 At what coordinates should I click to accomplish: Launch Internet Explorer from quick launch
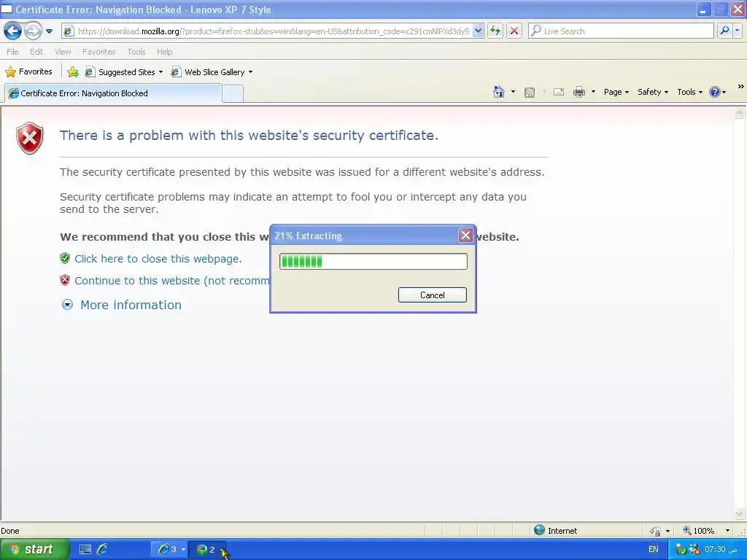pyautogui.click(x=102, y=549)
